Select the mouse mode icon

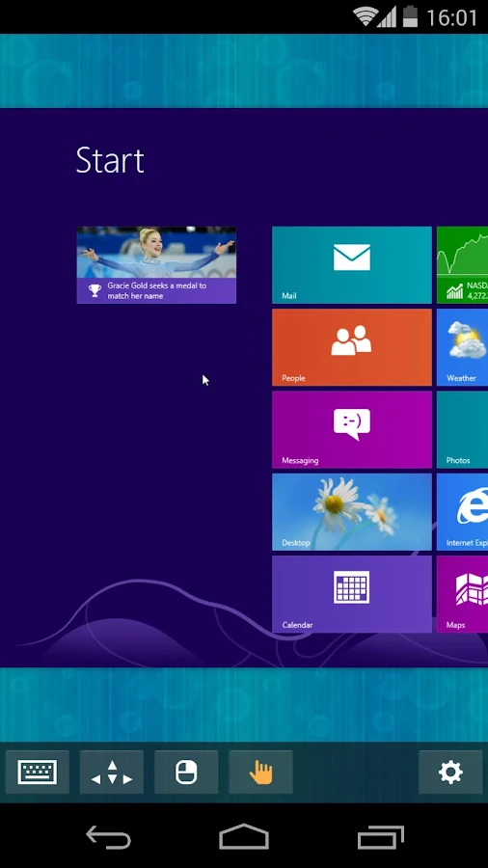[x=186, y=772]
